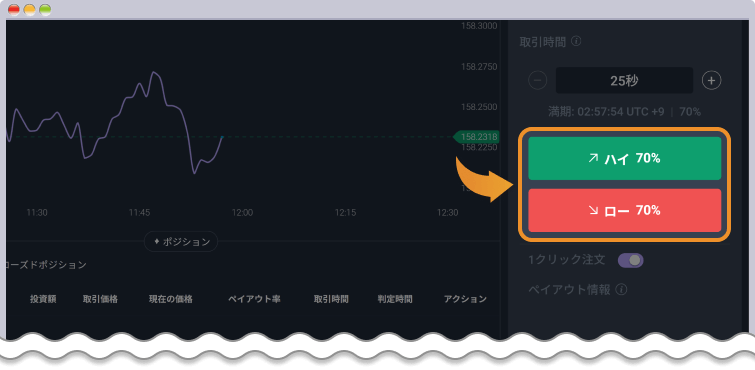Screen dimensions: 755x370
Task: Click the green ハイ 70% button
Action: coord(625,159)
